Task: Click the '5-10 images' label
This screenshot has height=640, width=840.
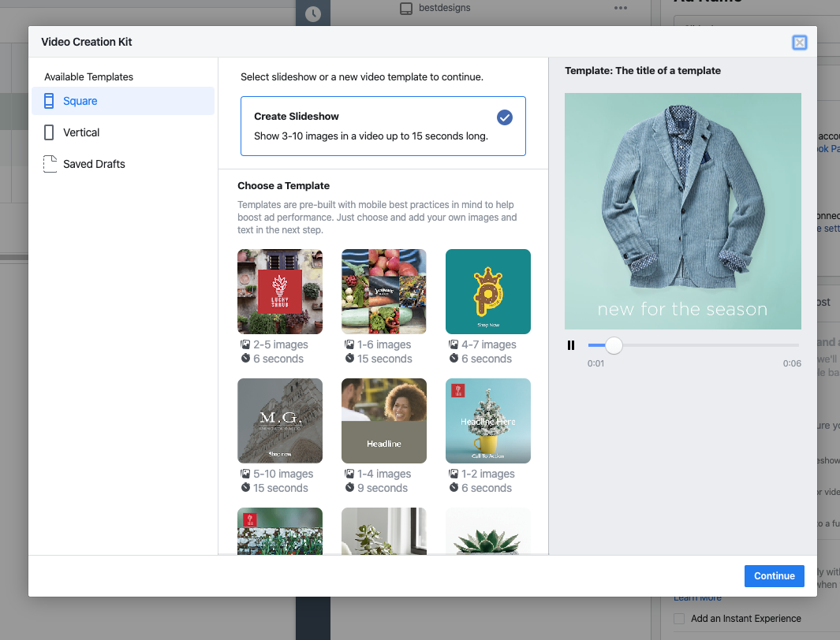Action: click(283, 474)
